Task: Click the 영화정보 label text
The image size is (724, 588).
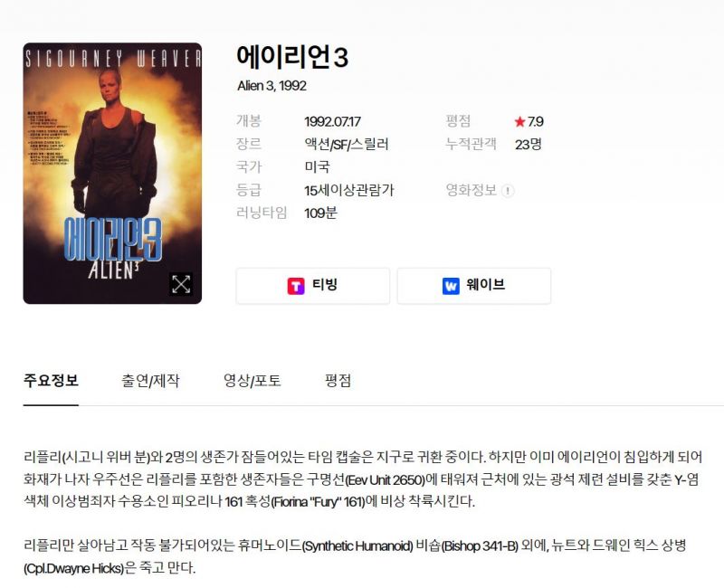Action: pos(471,190)
